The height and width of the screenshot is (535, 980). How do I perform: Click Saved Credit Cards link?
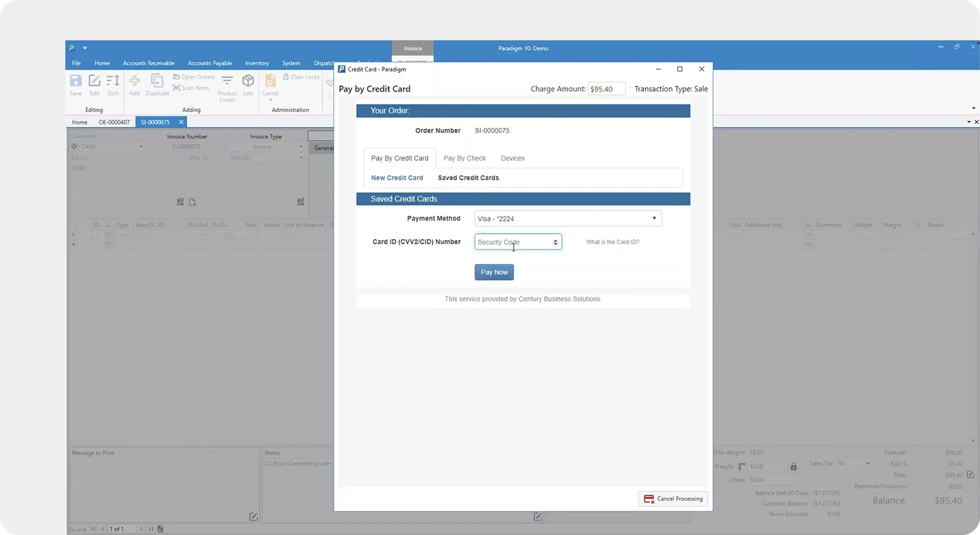pos(468,177)
